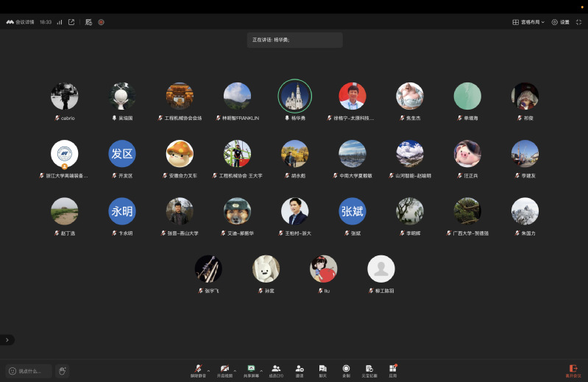Open the members list (成员)
The image size is (588, 382).
coord(276,369)
